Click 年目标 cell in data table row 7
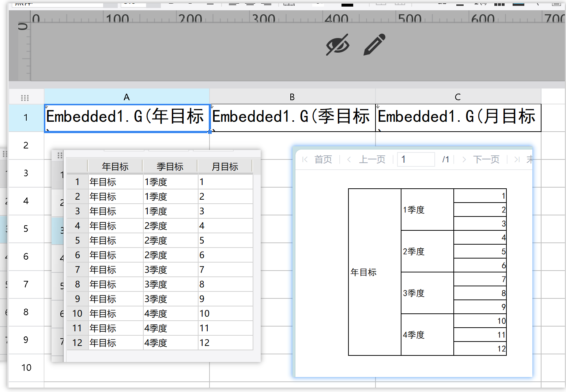 coord(116,270)
